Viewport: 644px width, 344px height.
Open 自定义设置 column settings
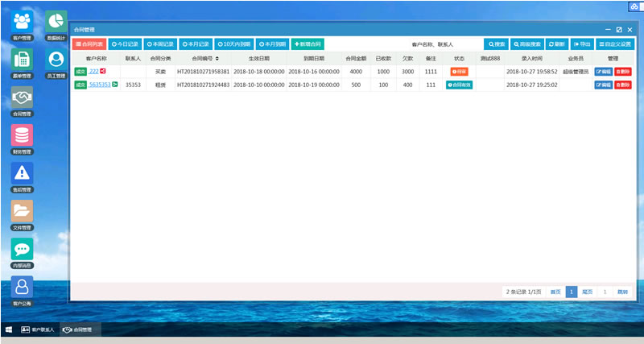pyautogui.click(x=614, y=44)
